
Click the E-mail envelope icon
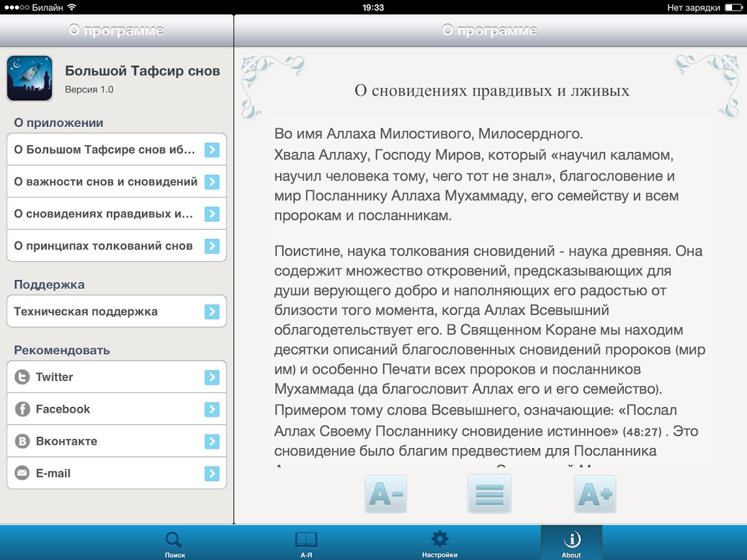coord(22,474)
